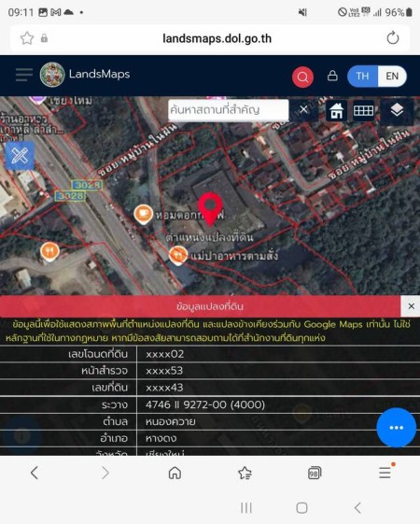Switch language to TH
This screenshot has height=524, width=420.
click(x=362, y=77)
